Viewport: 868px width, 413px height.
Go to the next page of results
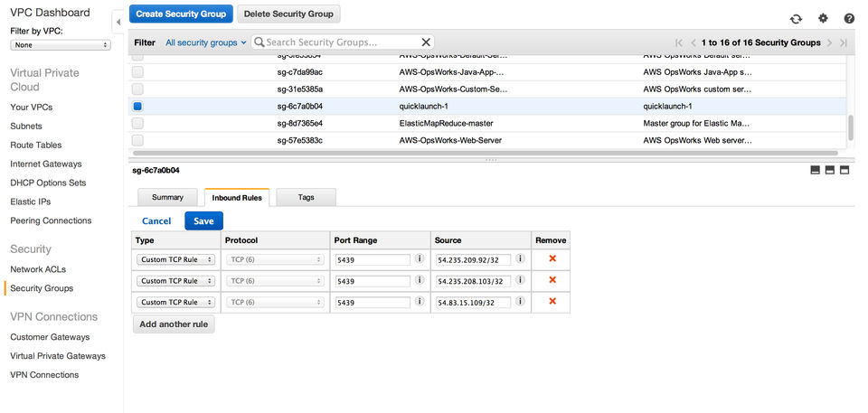click(829, 42)
